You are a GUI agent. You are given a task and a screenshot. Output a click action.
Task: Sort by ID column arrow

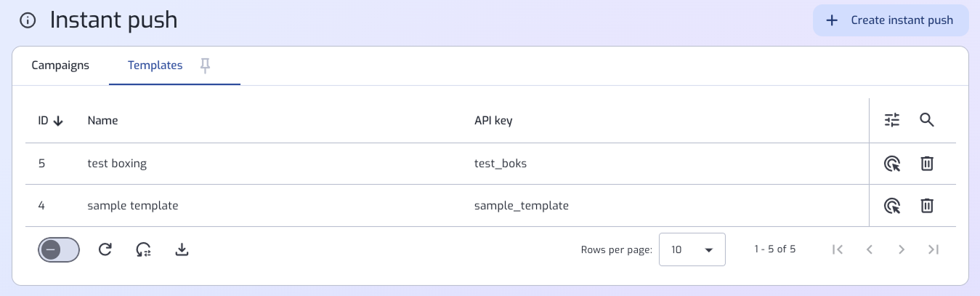[x=59, y=121]
